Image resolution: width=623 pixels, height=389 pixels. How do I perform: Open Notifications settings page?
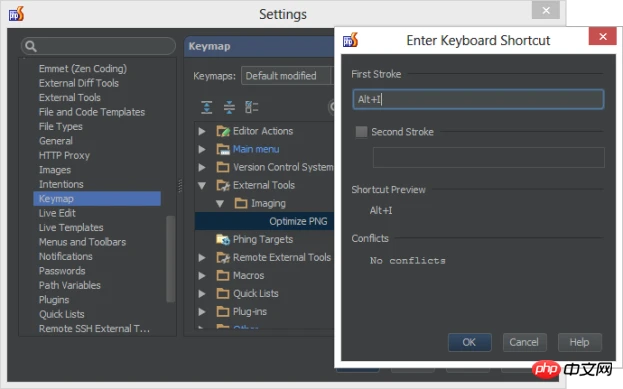66,256
